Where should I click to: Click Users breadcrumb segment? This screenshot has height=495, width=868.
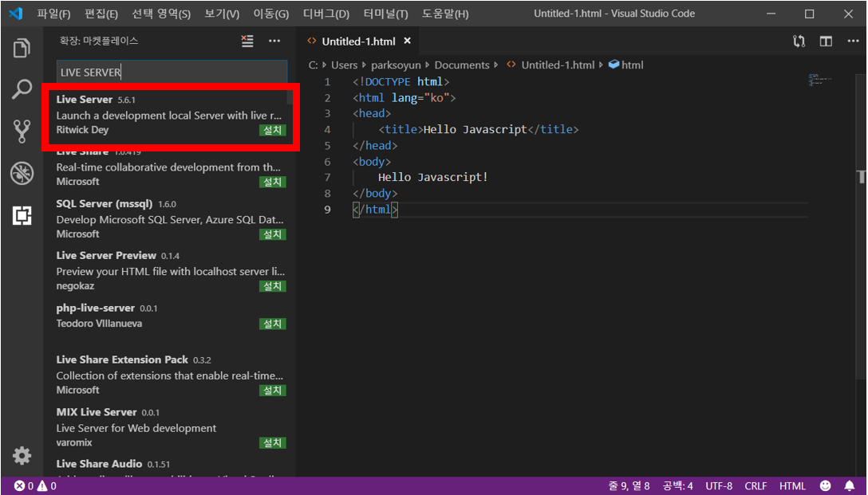click(345, 65)
